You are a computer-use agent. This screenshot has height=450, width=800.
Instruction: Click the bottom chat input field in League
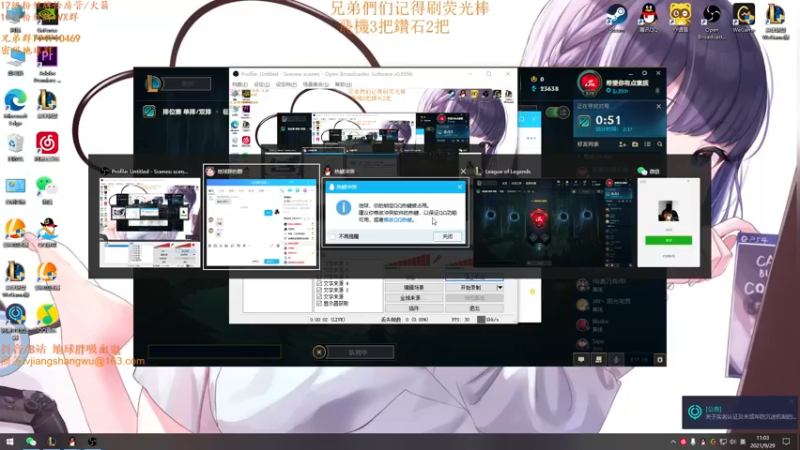[x=214, y=351]
